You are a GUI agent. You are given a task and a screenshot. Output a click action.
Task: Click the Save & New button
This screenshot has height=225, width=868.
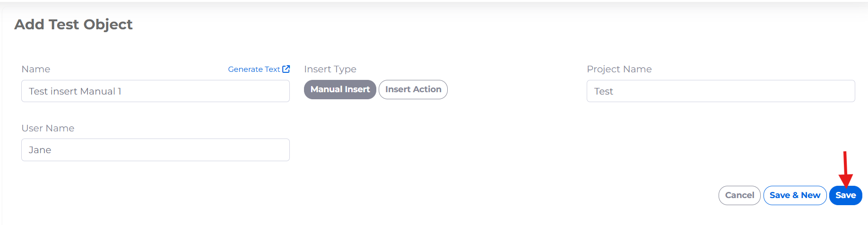(795, 195)
